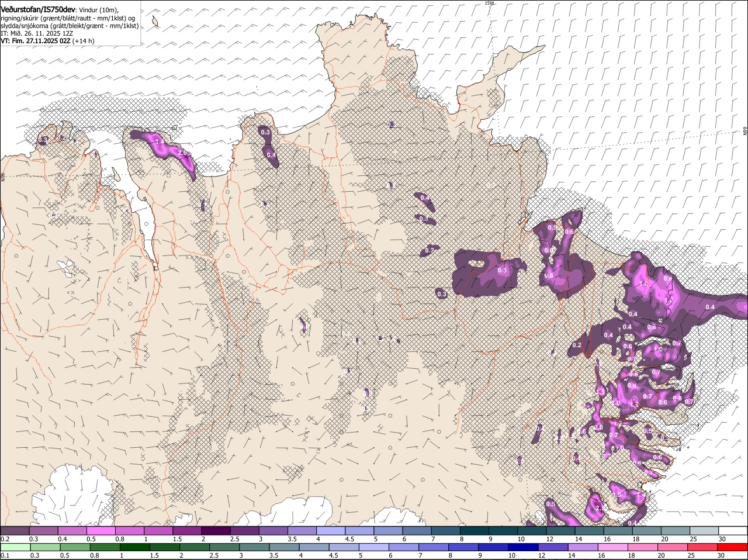Click the darkest green swatch labeled 1 in bottom legend

pyautogui.click(x=134, y=547)
